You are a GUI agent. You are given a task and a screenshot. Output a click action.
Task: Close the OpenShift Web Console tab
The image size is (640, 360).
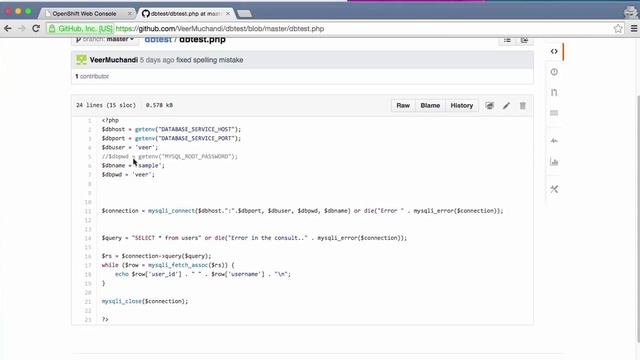pyautogui.click(x=130, y=13)
